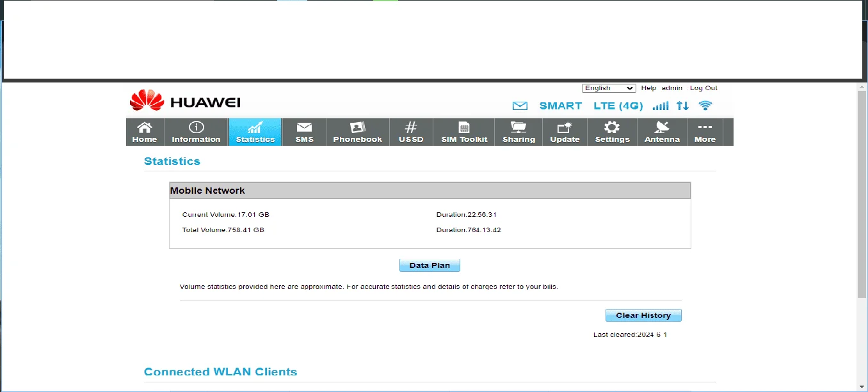Select the Statistics tab
This screenshot has width=868, height=392.
[x=255, y=132]
